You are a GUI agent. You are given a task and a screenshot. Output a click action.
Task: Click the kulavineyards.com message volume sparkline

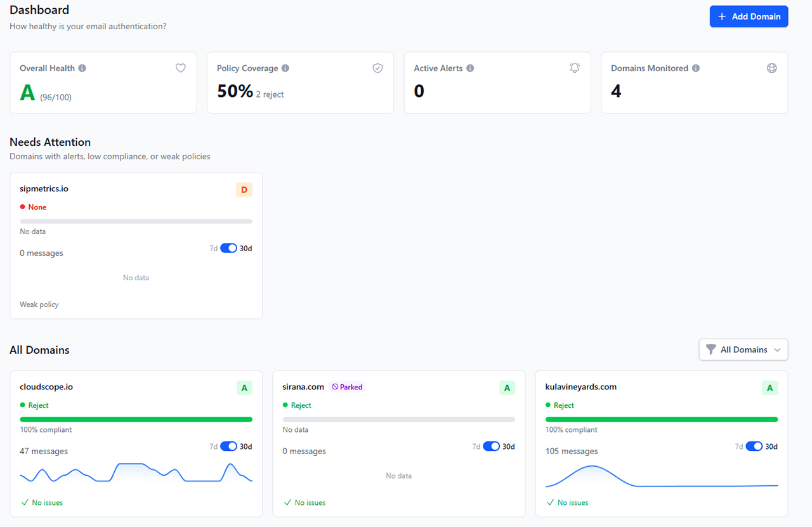pos(662,476)
